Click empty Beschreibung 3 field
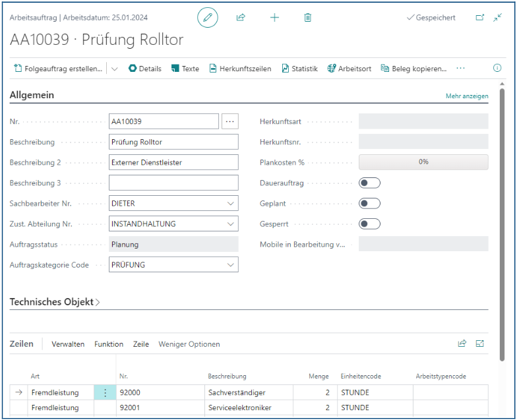The width and height of the screenshot is (517, 420). (173, 183)
